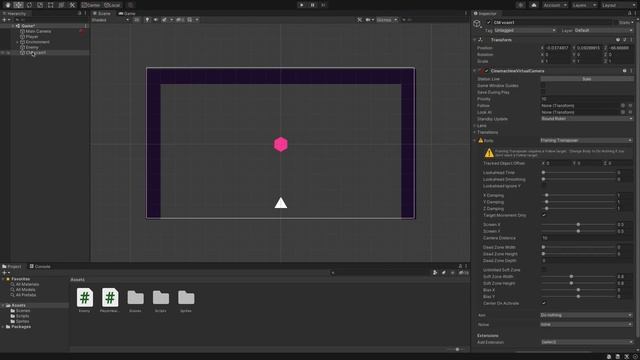Expand the Environment object in Hierarchy
This screenshot has width=640, height=360.
point(17,42)
